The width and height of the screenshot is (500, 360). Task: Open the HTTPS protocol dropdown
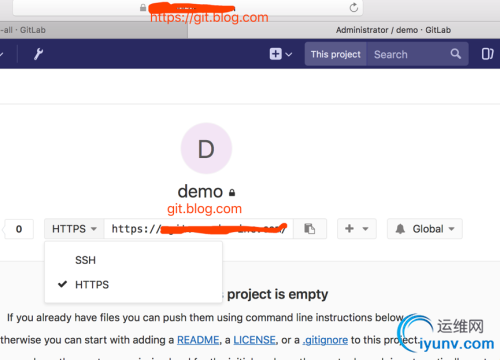click(74, 229)
